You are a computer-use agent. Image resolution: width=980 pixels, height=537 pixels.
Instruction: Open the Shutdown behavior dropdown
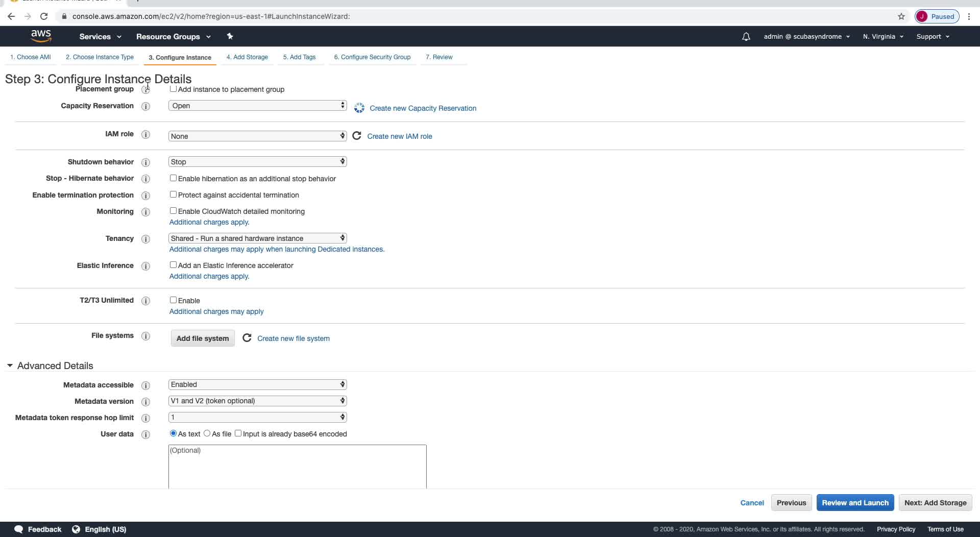click(257, 162)
